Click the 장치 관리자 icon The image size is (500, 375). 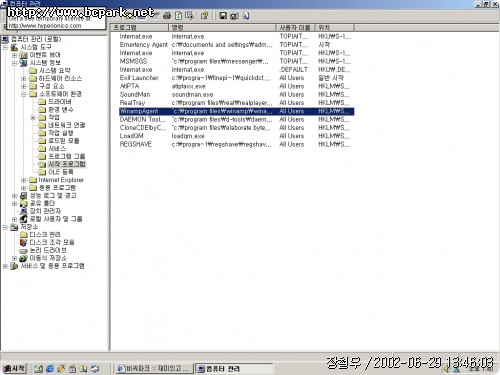24,211
